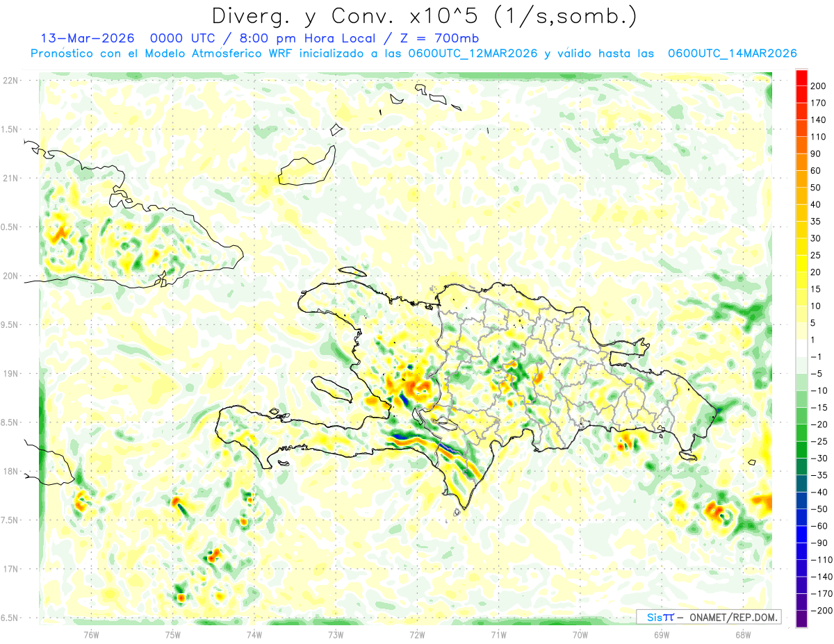The height and width of the screenshot is (644, 834).
Task: Click the 1.5N latitude label
Action: pos(10,129)
